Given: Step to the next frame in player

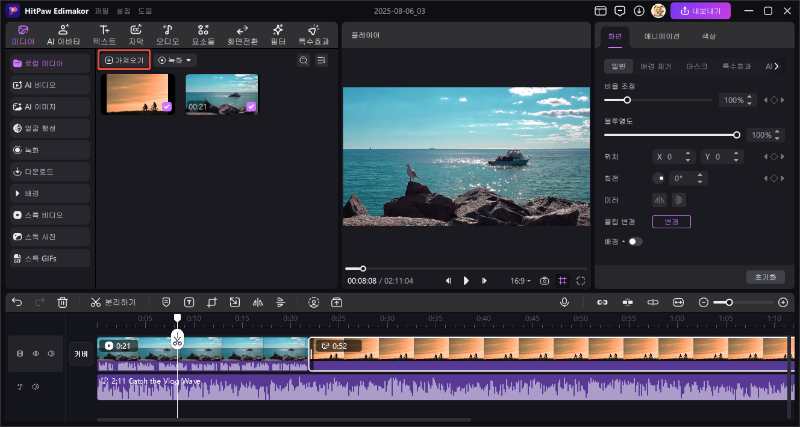Looking at the screenshot, I should [484, 281].
